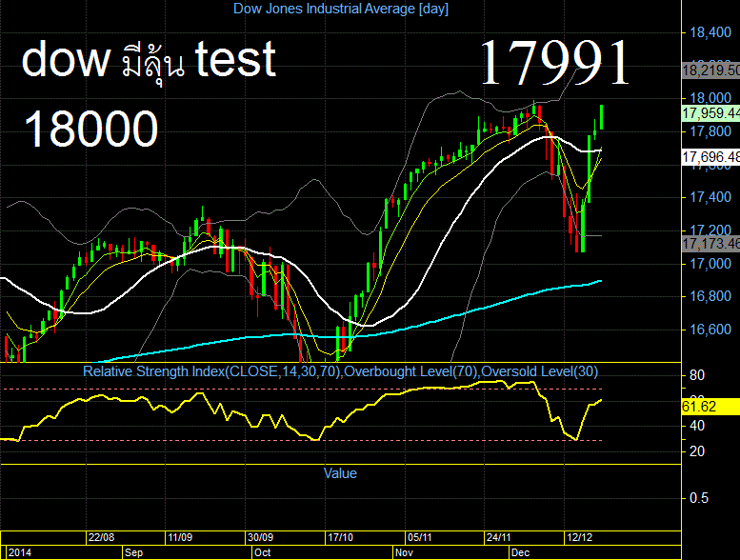
Task: Click the 17,000 price axis label
Action: [x=710, y=263]
